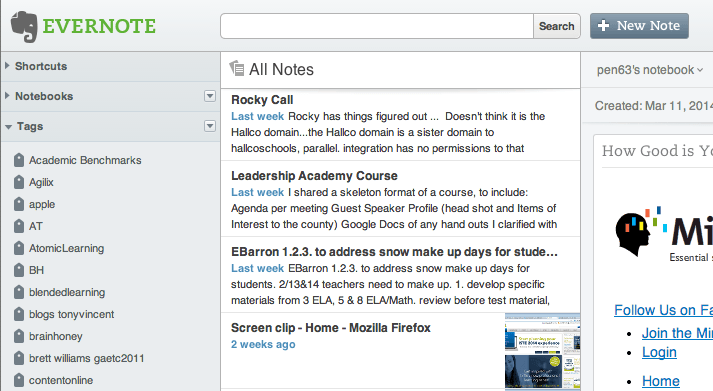Click the tag icon beside brett williams gaetc2011

[x=19, y=358]
